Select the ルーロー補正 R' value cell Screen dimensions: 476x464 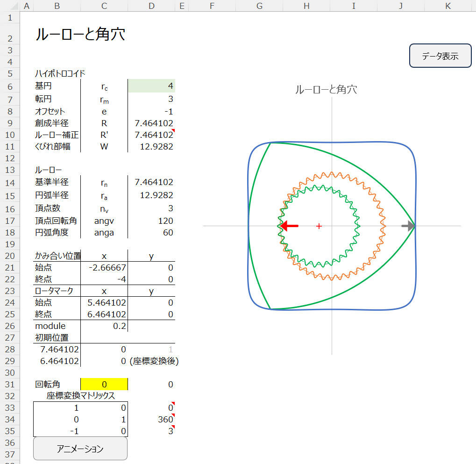(151, 135)
